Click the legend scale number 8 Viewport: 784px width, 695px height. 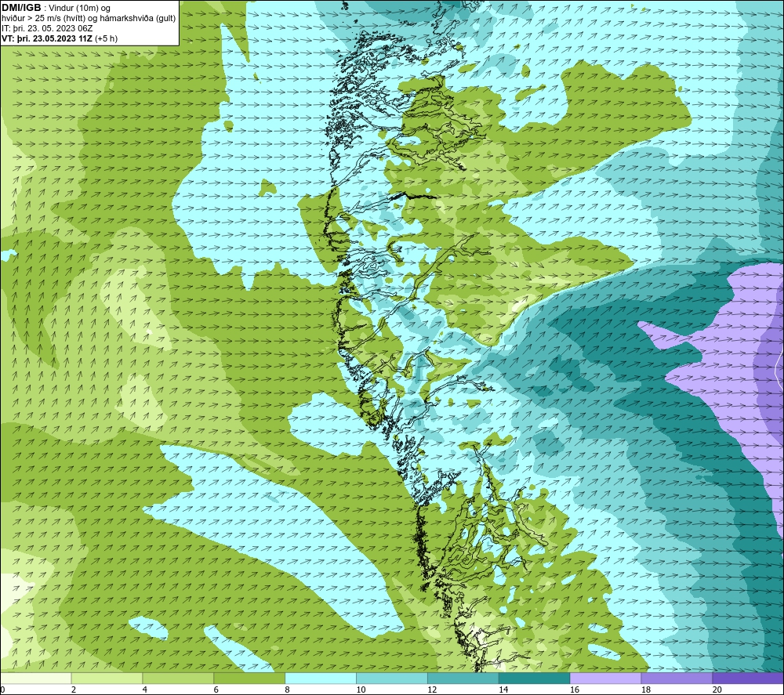[x=287, y=690]
